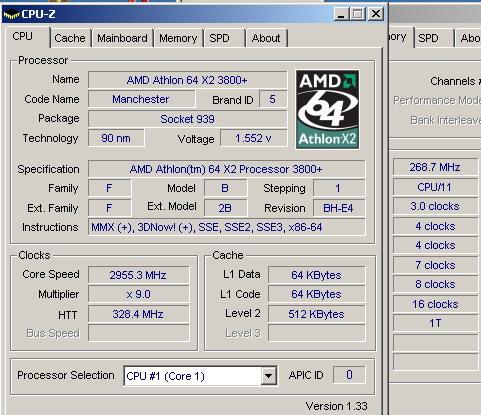Click the Core Speed value 2955.3 MHz
481x415 pixels.
click(x=138, y=275)
